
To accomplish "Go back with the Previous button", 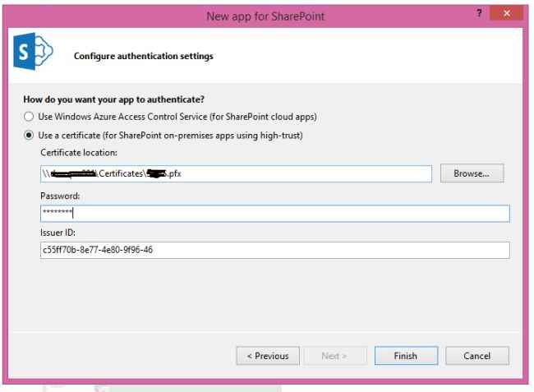I will point(268,356).
